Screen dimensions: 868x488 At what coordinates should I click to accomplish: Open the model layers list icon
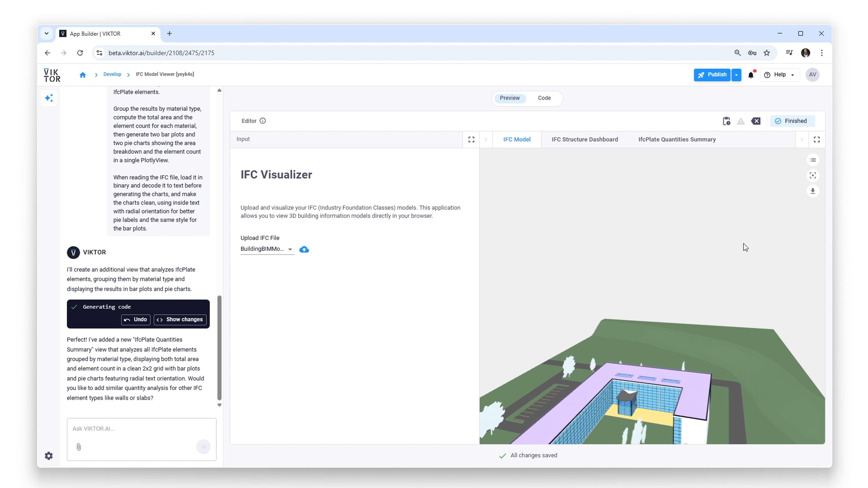(813, 160)
